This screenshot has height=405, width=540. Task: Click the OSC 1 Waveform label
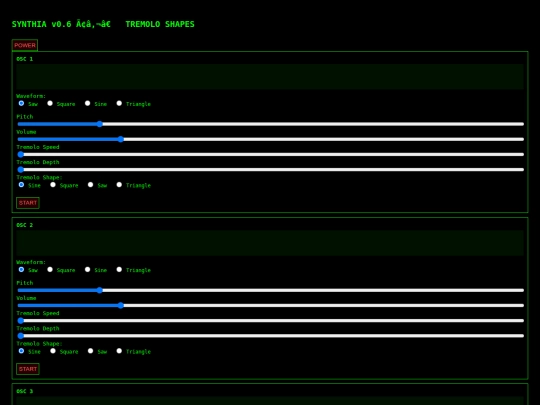[31, 96]
